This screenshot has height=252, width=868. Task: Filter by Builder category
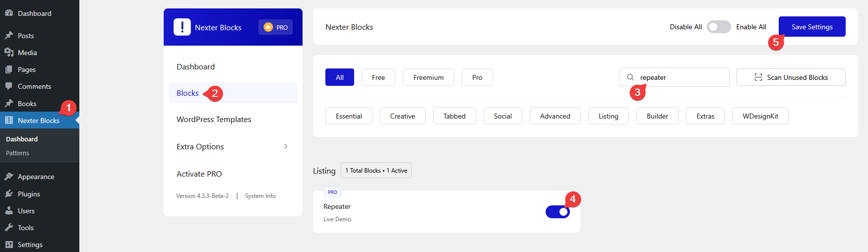tap(658, 116)
